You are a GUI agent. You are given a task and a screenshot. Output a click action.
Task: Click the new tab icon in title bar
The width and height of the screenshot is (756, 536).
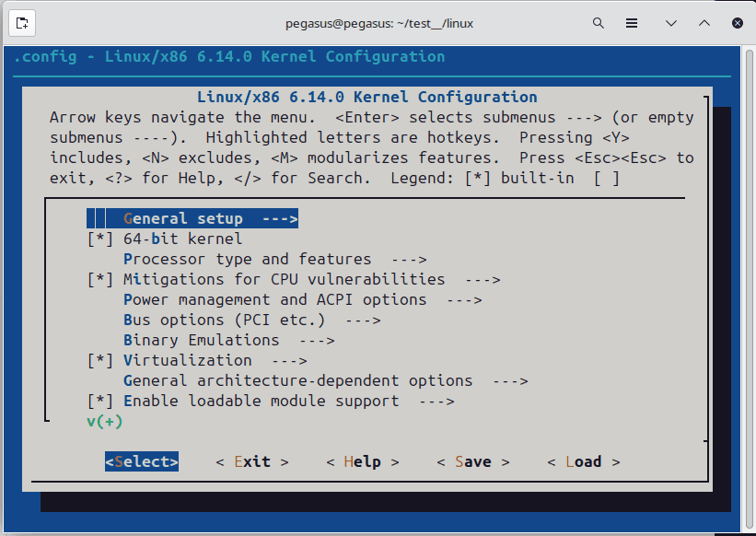coord(24,23)
